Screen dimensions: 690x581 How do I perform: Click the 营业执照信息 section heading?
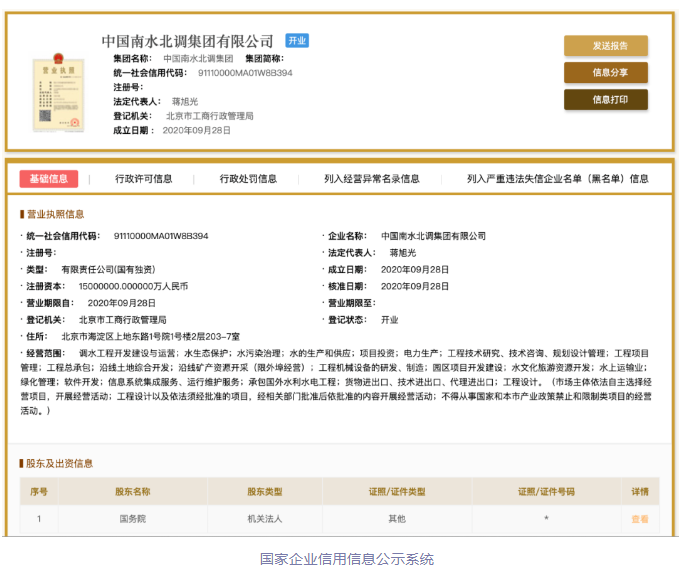pyautogui.click(x=55, y=214)
